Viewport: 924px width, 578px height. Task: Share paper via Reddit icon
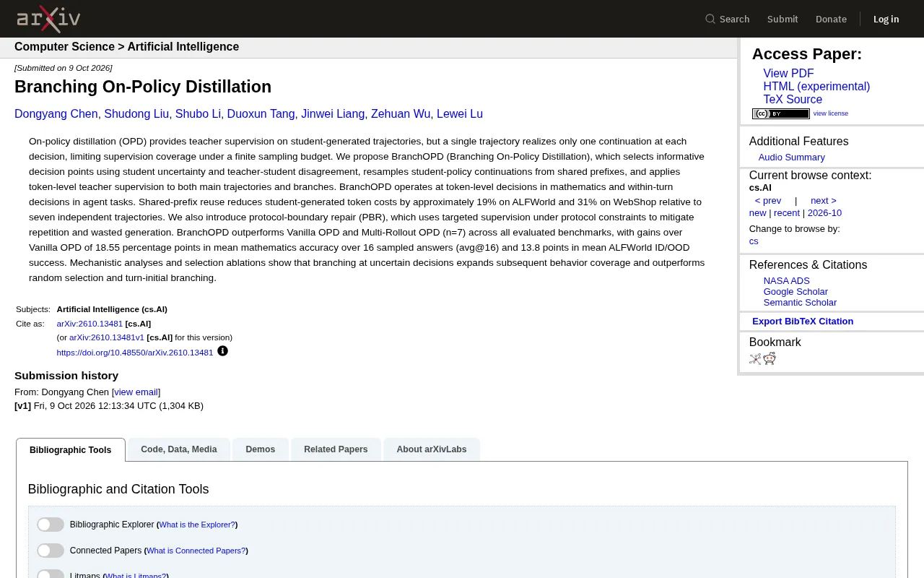(x=770, y=358)
